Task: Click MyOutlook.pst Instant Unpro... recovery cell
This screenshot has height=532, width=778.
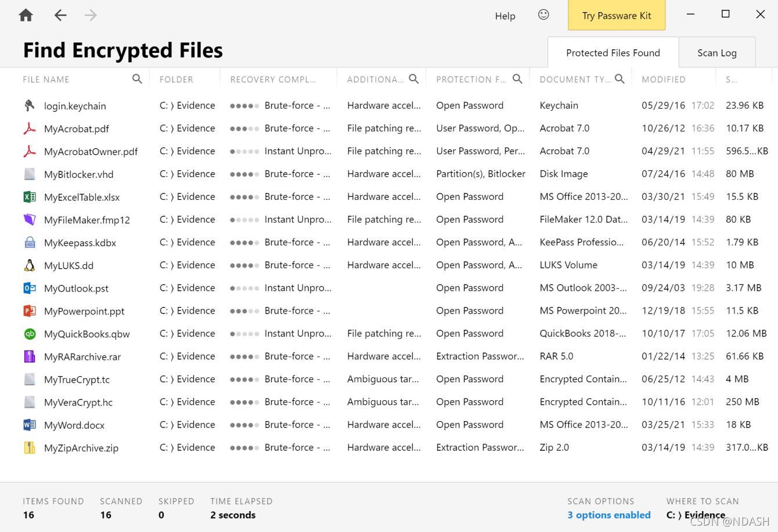Action: [x=298, y=287]
